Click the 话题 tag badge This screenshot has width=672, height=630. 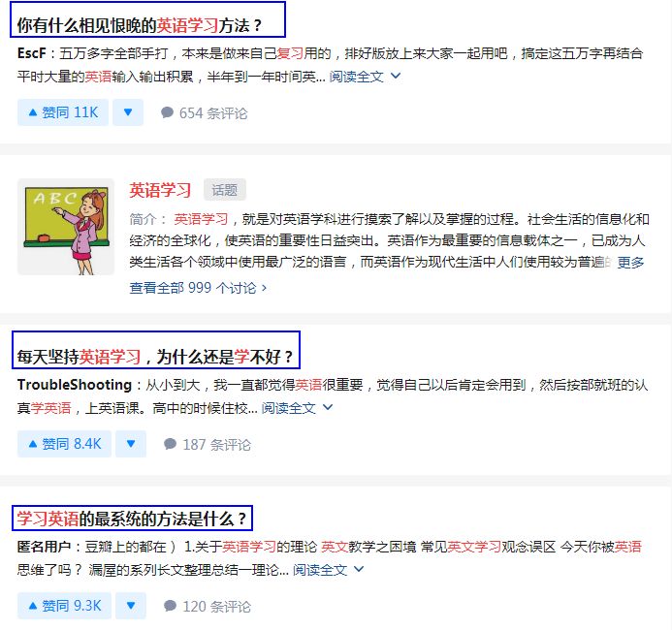click(x=225, y=190)
